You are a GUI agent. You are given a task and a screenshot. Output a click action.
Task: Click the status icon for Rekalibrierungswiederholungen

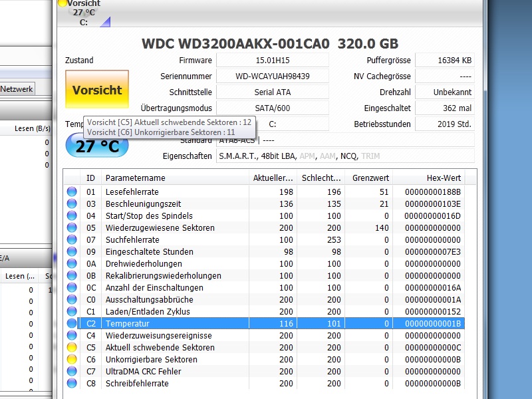tap(72, 275)
